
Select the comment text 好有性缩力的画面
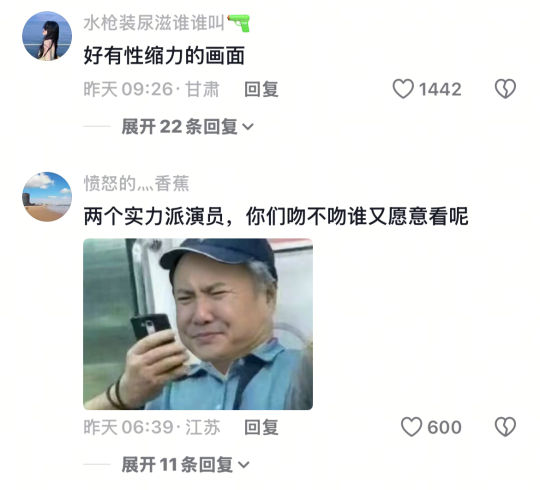164,56
